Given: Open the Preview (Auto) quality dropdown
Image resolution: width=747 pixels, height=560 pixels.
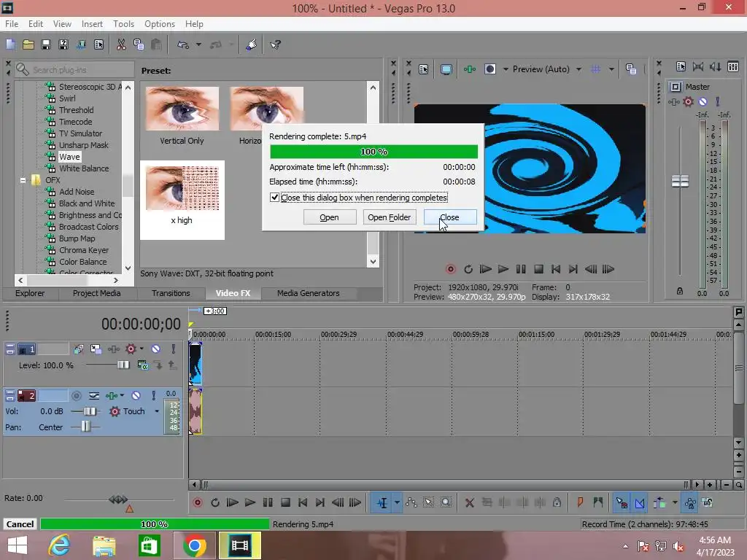Looking at the screenshot, I should pyautogui.click(x=578, y=69).
